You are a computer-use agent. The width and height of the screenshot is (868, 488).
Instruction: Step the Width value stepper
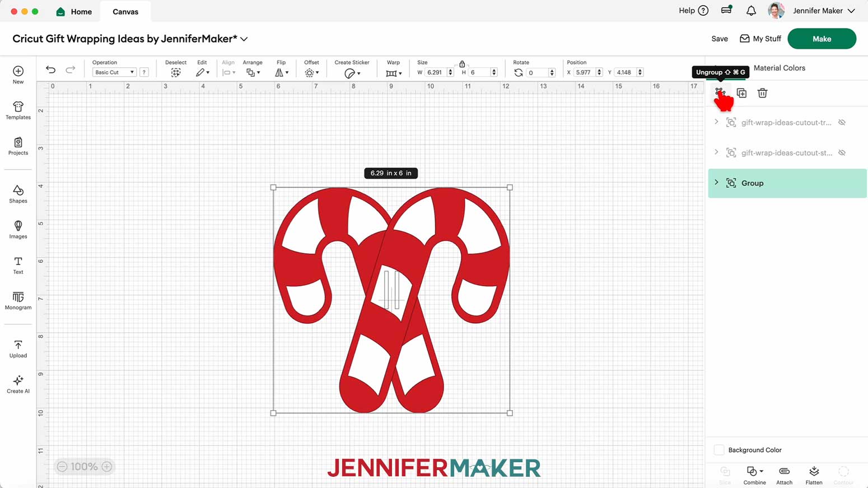pyautogui.click(x=450, y=72)
